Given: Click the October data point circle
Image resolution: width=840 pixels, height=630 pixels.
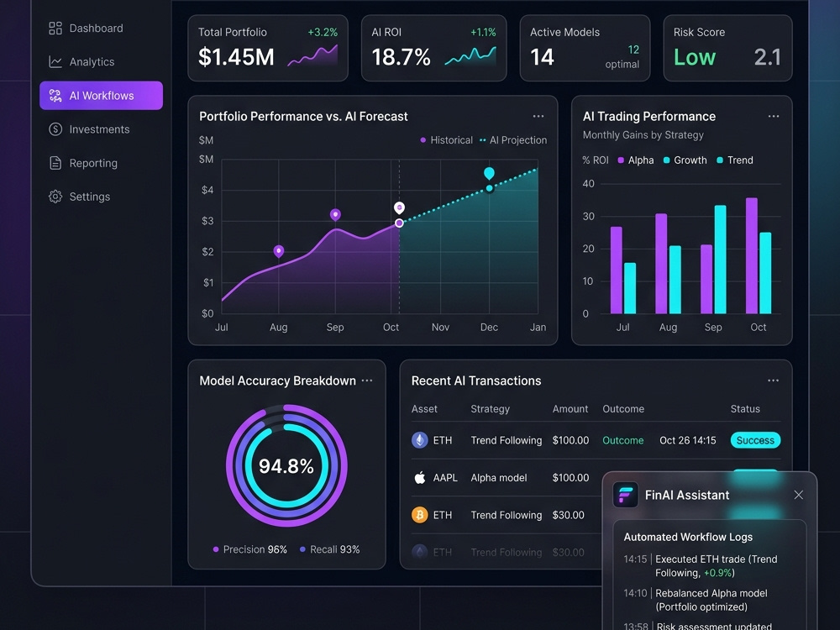Looking at the screenshot, I should click(x=399, y=223).
